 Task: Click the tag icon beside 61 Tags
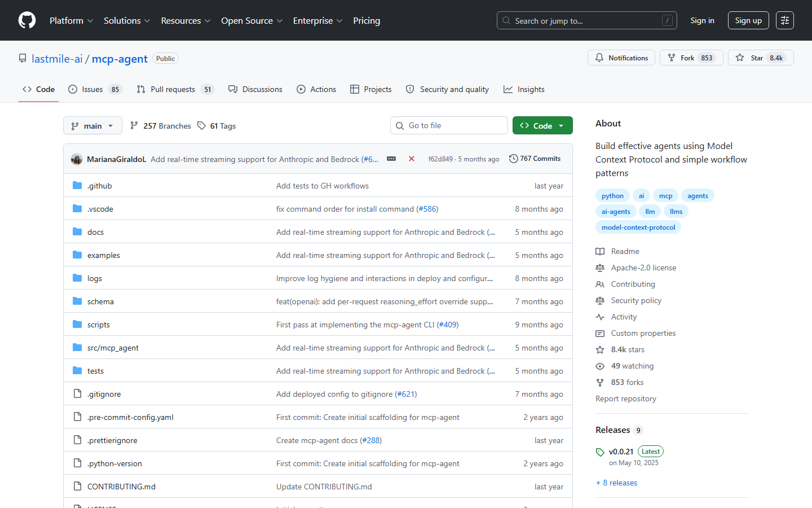(201, 126)
